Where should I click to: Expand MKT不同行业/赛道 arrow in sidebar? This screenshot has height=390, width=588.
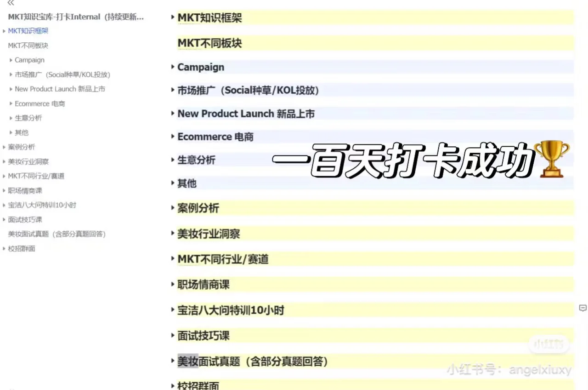coord(4,176)
